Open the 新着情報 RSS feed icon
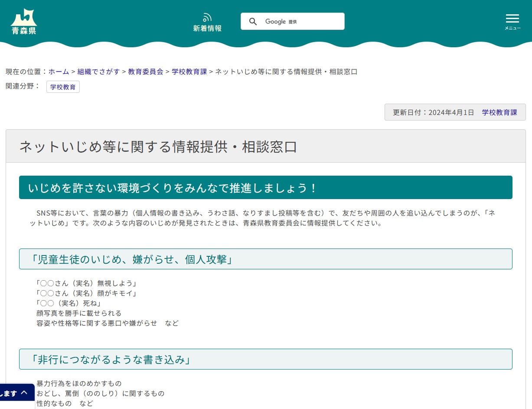The width and height of the screenshot is (532, 409). click(207, 17)
